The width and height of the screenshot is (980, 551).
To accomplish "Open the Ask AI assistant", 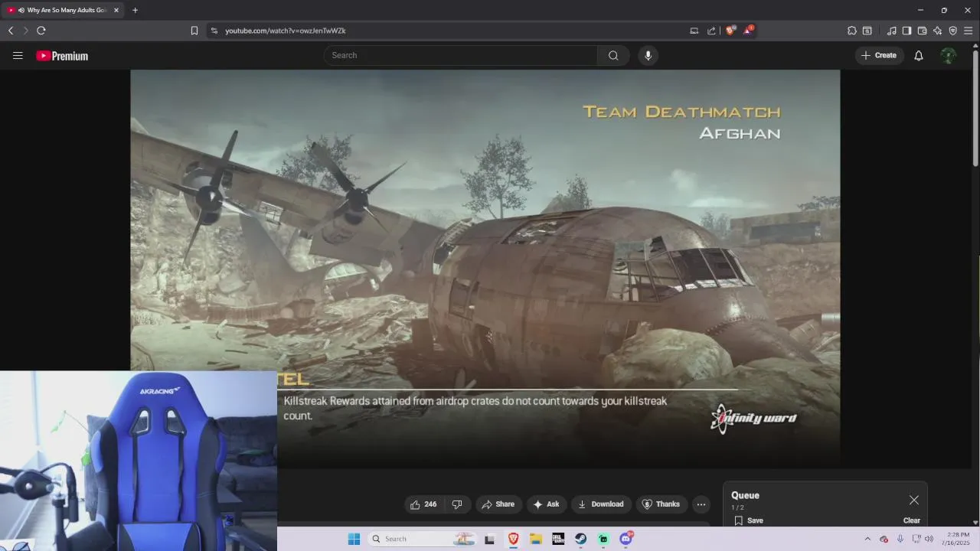I will point(546,504).
